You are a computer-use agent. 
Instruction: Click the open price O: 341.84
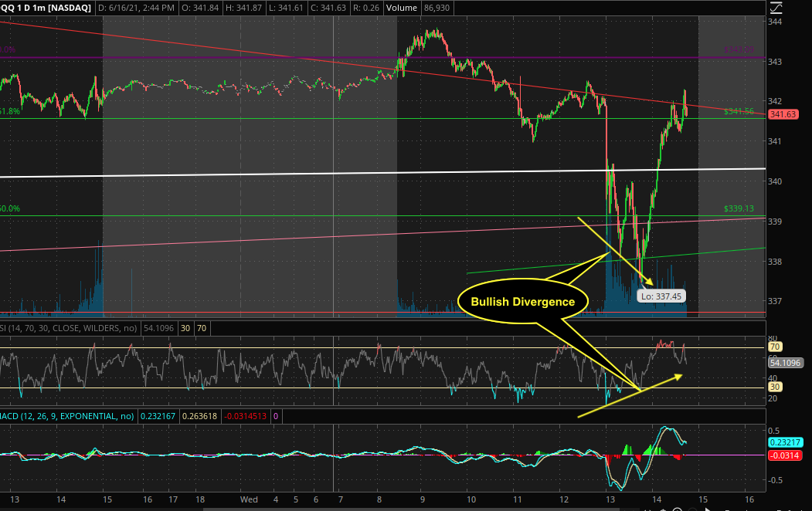[x=199, y=8]
